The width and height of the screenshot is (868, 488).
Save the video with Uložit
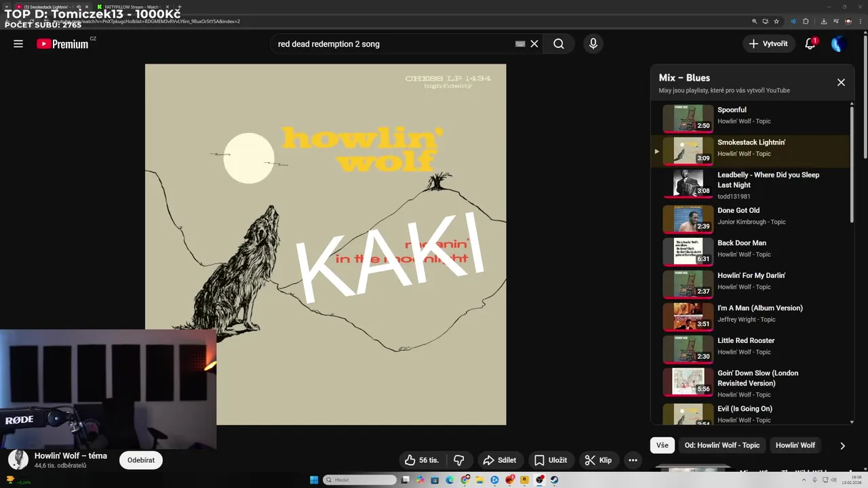(x=551, y=460)
